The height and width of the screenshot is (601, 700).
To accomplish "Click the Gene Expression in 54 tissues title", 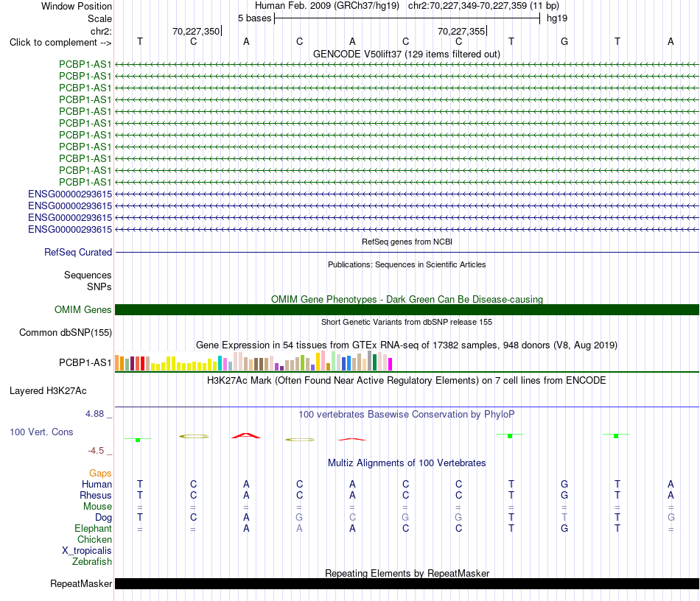I will [x=407, y=345].
